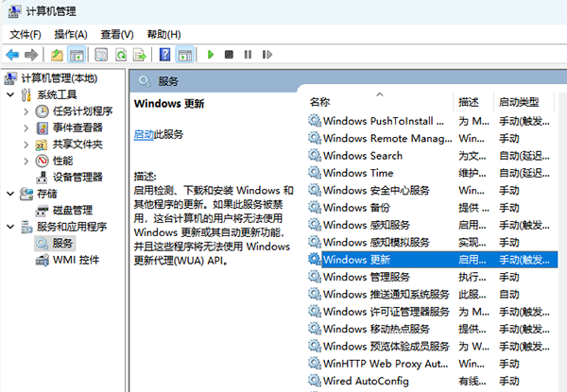567x392 pixels.
Task: Click gear icon of Windows Time row
Action: pyautogui.click(x=315, y=173)
